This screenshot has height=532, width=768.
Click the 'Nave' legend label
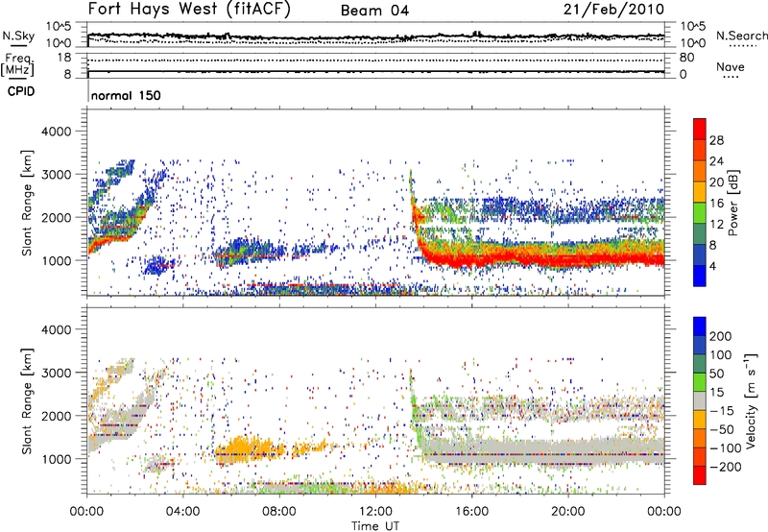coord(731,66)
